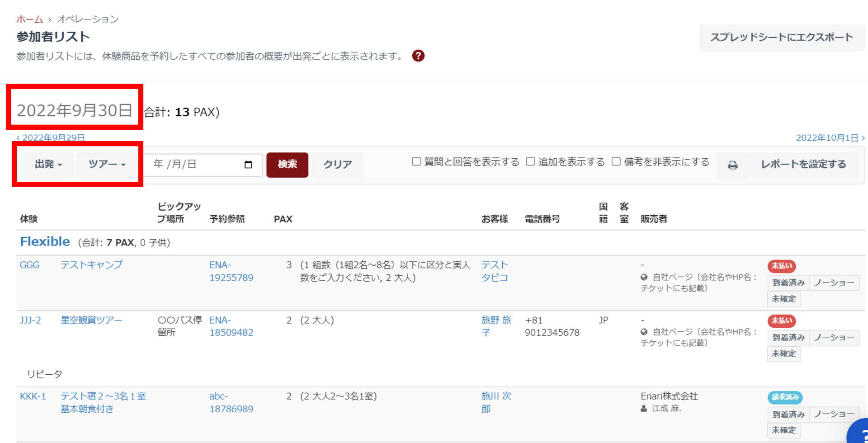Click the 検索 search button
The height and width of the screenshot is (443, 868).
(x=287, y=165)
